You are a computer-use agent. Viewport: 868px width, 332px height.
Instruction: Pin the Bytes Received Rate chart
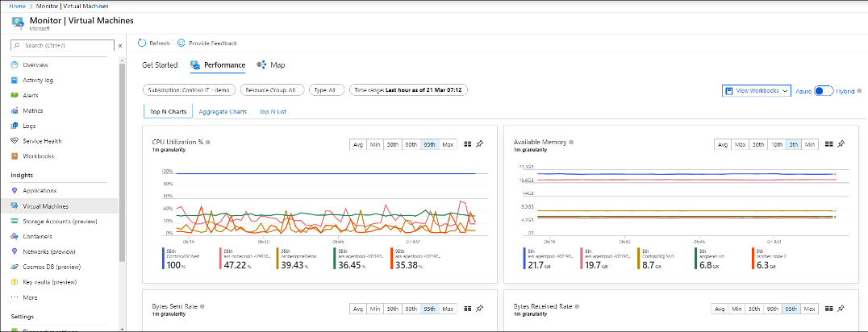[x=841, y=308]
